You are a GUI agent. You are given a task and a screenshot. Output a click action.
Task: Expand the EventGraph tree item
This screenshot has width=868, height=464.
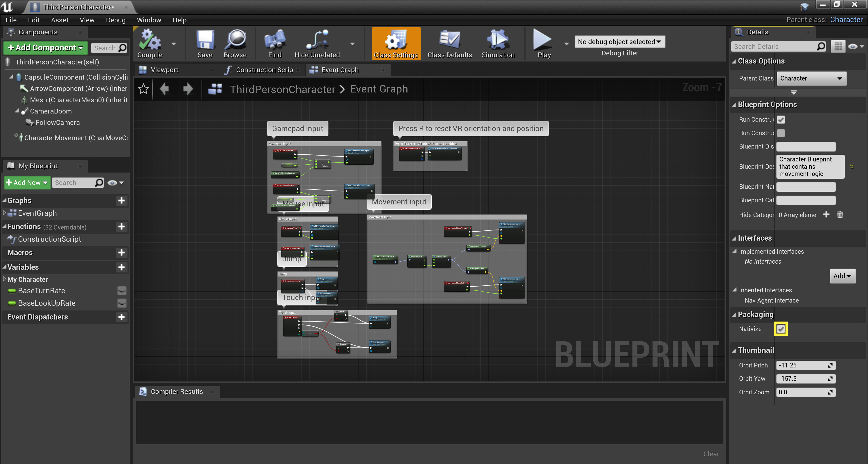point(4,213)
